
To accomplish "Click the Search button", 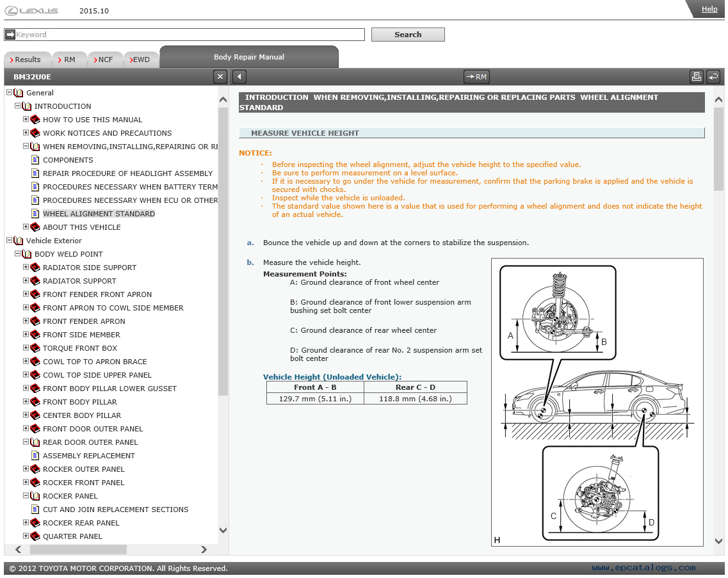I will 408,35.
